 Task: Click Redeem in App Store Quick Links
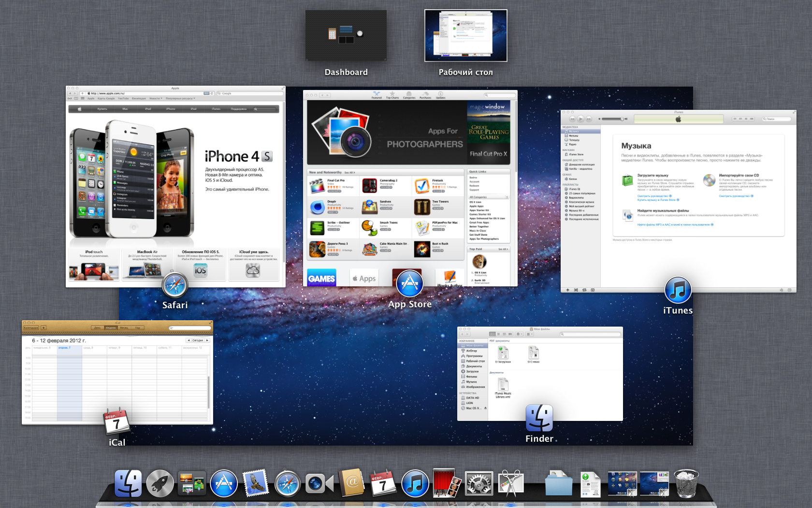pyautogui.click(x=474, y=186)
